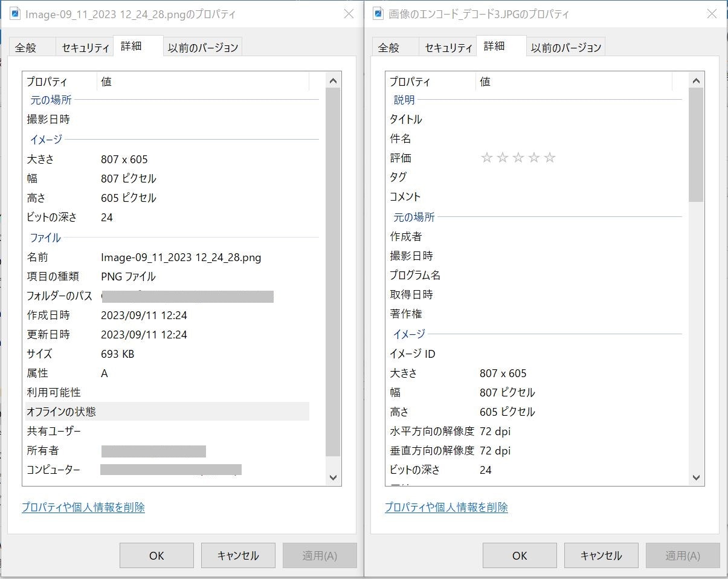Select the 高さ row in the JPG window

pyautogui.click(x=529, y=412)
